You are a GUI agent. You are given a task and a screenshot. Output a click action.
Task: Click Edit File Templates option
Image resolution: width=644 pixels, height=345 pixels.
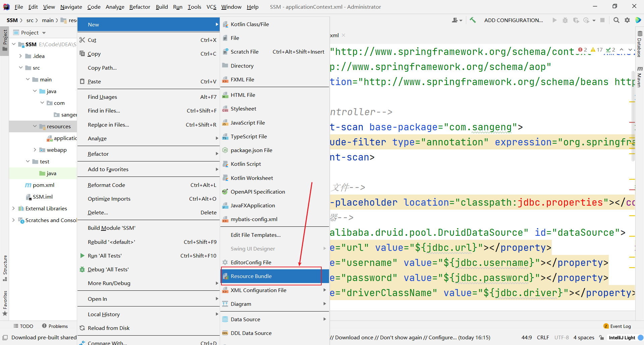tap(275, 235)
